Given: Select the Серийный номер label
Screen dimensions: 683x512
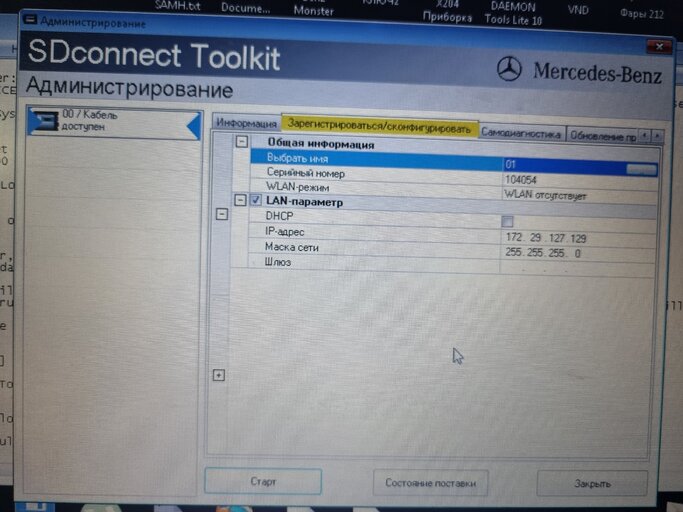Looking at the screenshot, I should point(306,173).
